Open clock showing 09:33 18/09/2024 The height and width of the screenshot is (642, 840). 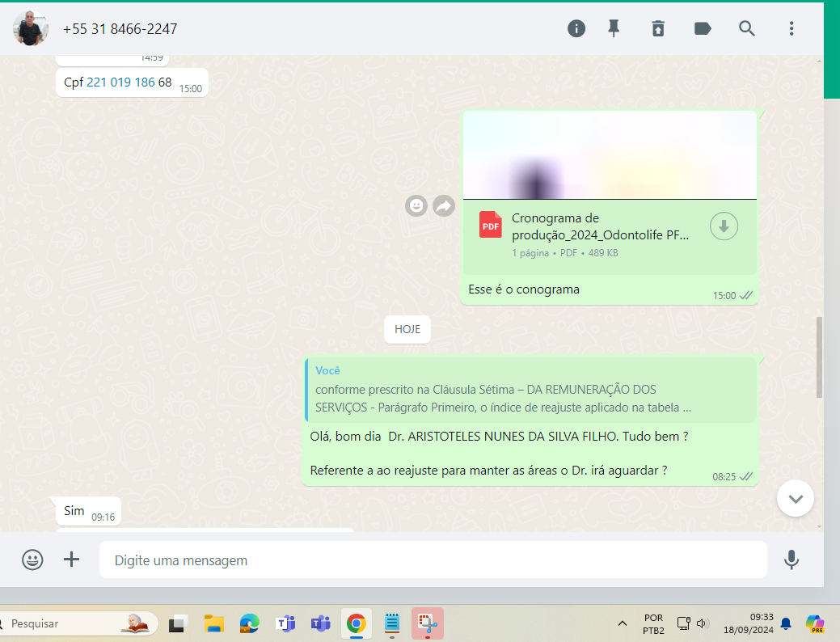[749, 623]
